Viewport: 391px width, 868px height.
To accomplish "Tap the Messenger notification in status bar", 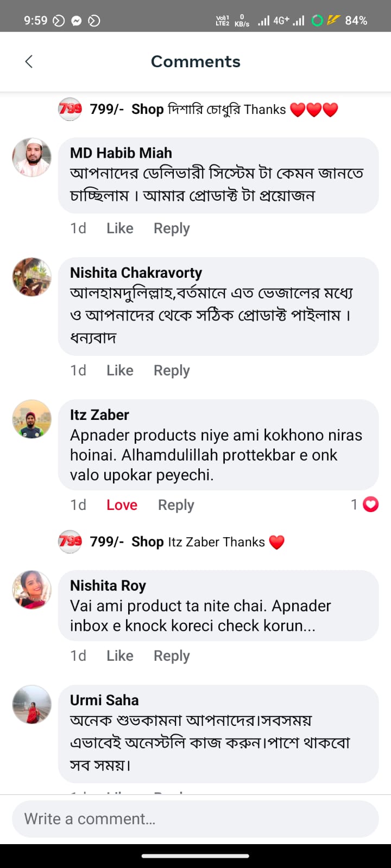I will click(77, 21).
